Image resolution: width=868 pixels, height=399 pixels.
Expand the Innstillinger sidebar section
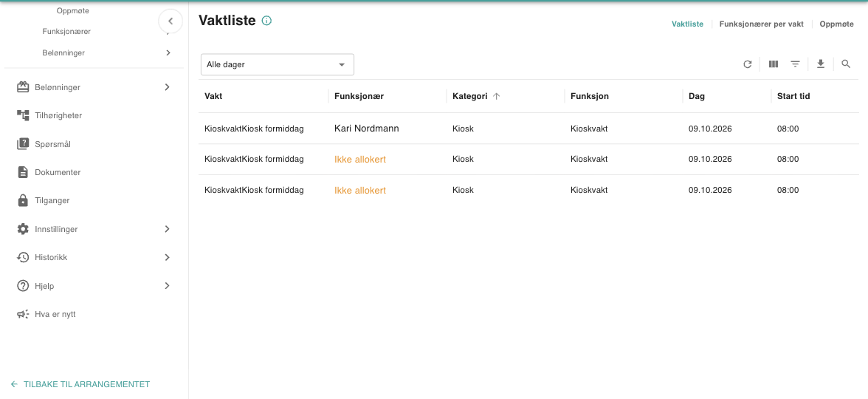click(94, 229)
